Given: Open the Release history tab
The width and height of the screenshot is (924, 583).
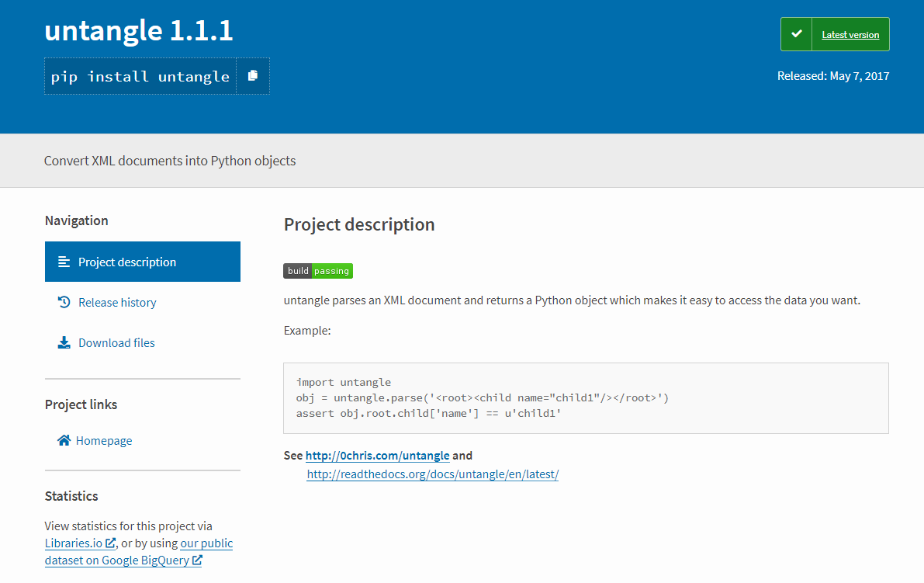Looking at the screenshot, I should (x=117, y=303).
